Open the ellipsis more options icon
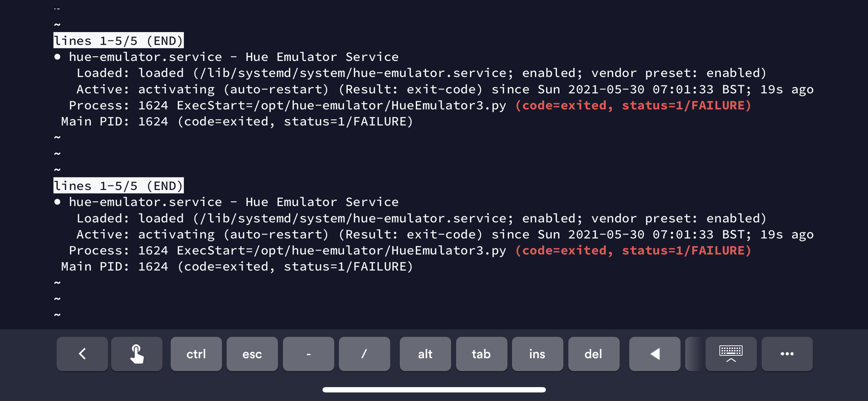868x401 pixels. pyautogui.click(x=787, y=354)
